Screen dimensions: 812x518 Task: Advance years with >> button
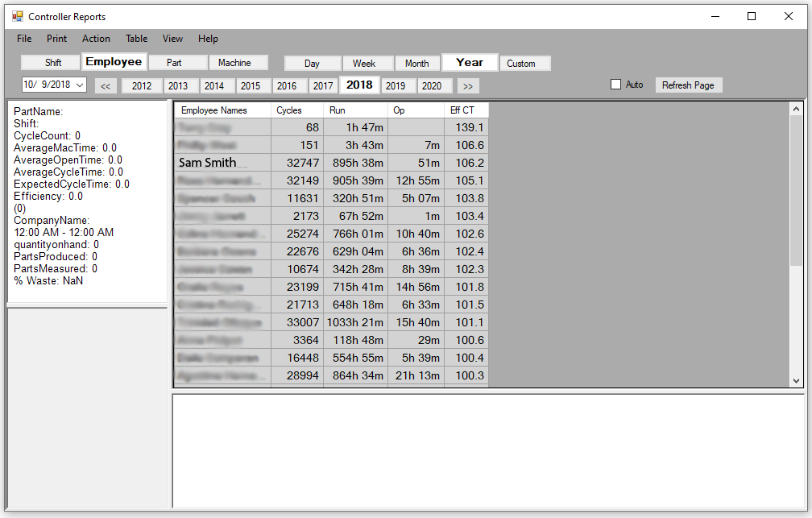(x=466, y=86)
